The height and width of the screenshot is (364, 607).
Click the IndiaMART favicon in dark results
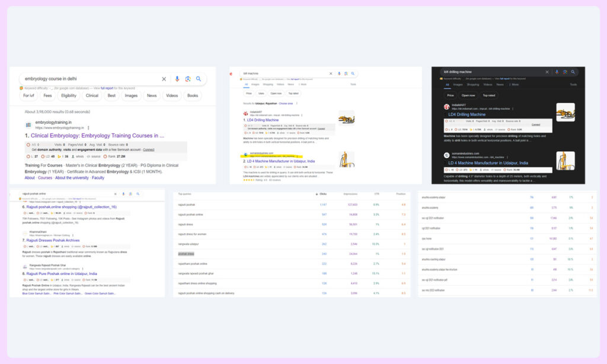(x=447, y=107)
